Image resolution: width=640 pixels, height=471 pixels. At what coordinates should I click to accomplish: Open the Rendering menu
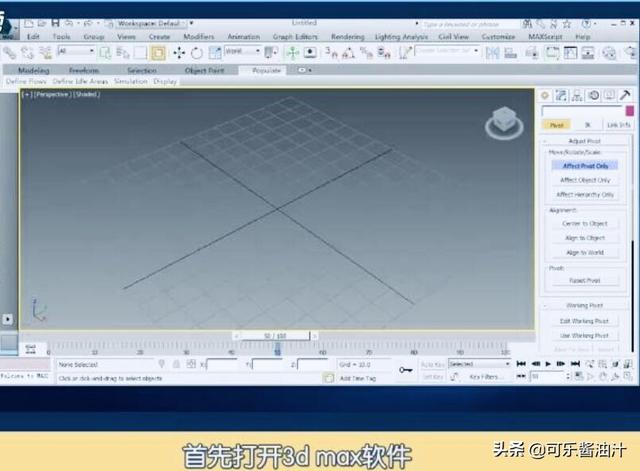[347, 37]
